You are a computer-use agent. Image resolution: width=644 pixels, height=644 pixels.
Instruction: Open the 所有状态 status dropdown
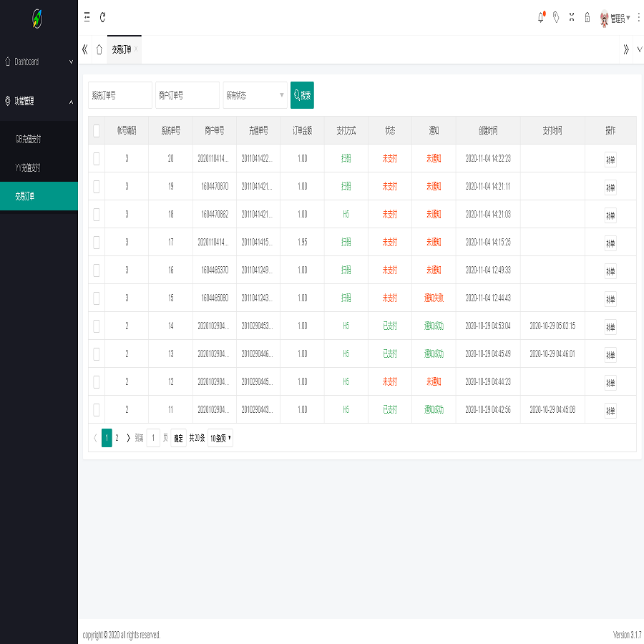point(255,94)
